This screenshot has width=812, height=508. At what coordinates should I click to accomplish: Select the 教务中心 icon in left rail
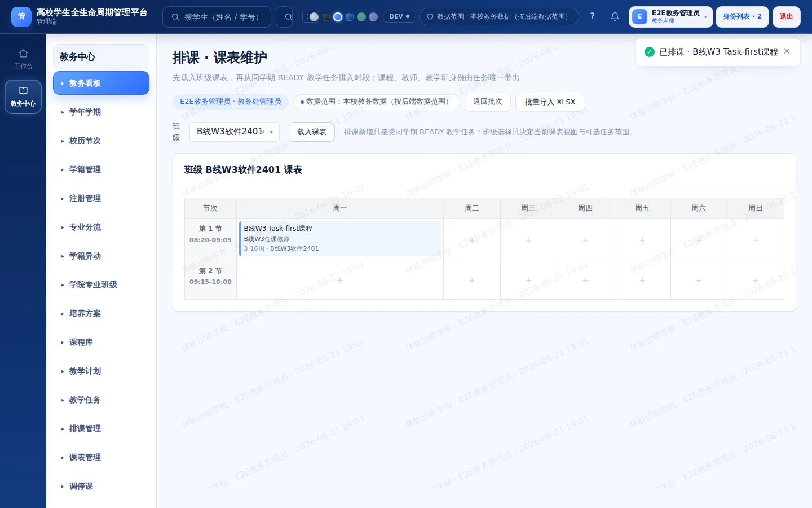[x=23, y=97]
